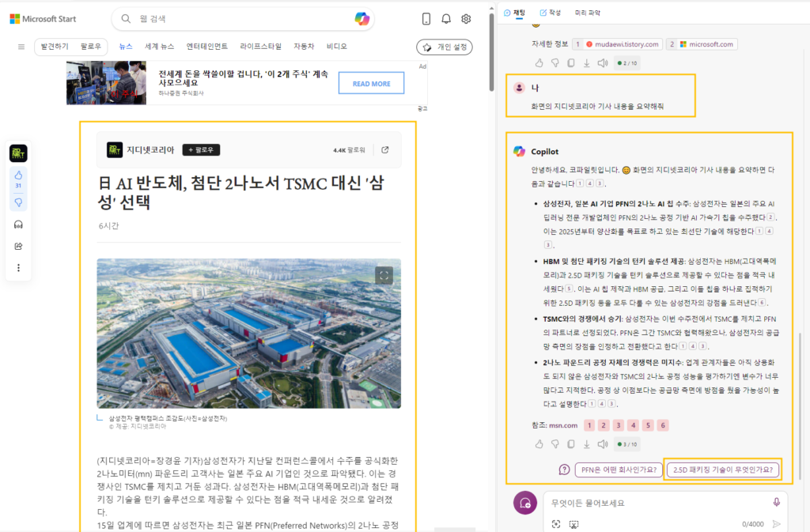Like the article with thumbs-up in sidebar
This screenshot has width=810, height=532.
[19, 175]
